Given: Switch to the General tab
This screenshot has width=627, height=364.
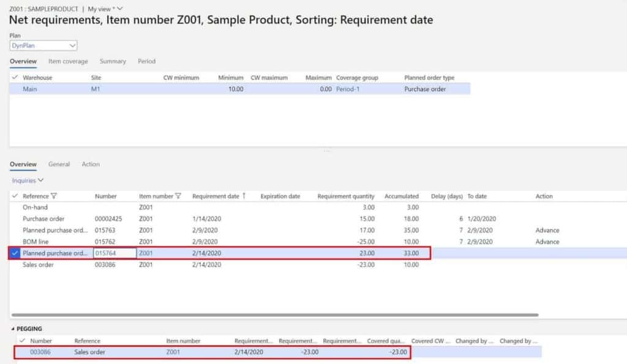Looking at the screenshot, I should point(59,164).
